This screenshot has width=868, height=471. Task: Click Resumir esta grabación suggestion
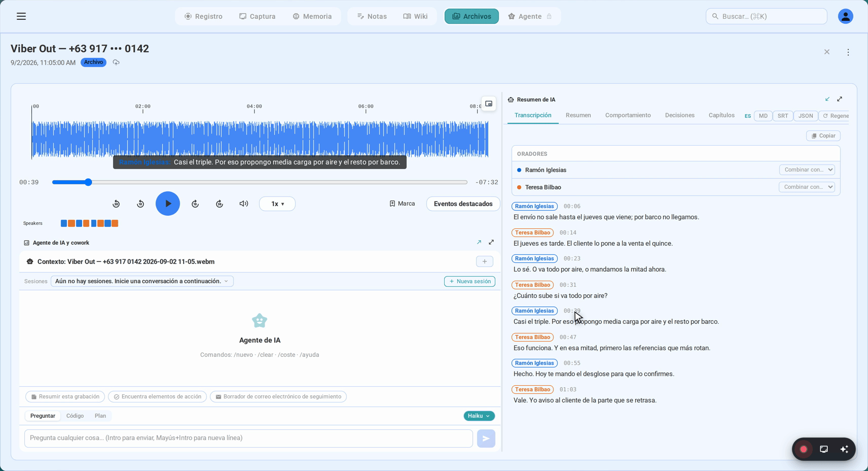[x=65, y=396]
